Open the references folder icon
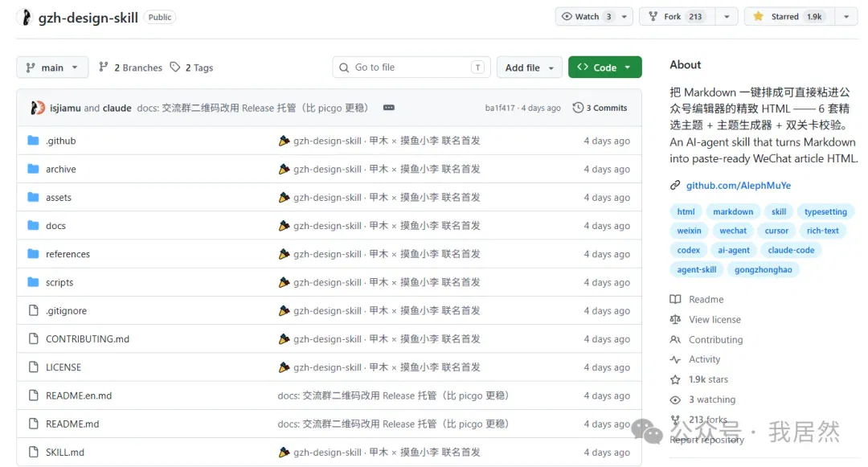The height and width of the screenshot is (467, 868). click(33, 253)
